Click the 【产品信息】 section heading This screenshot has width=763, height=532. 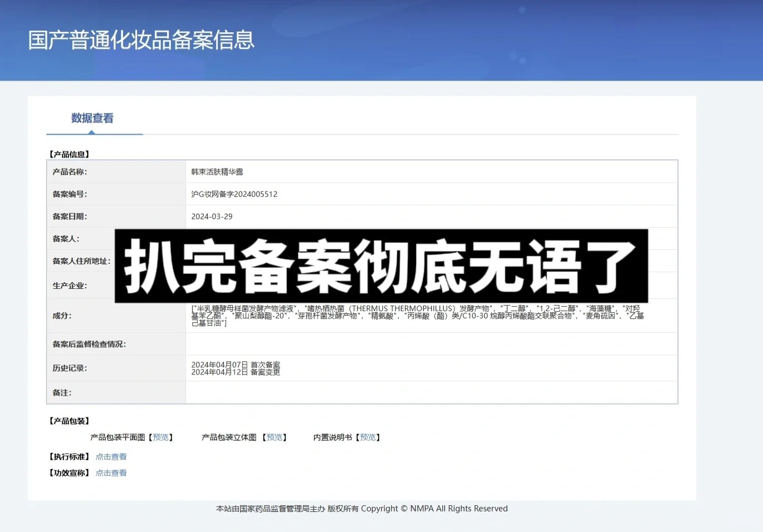click(69, 154)
